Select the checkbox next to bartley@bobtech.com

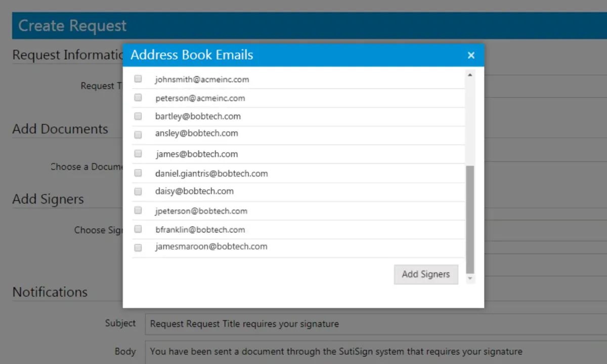(x=138, y=116)
